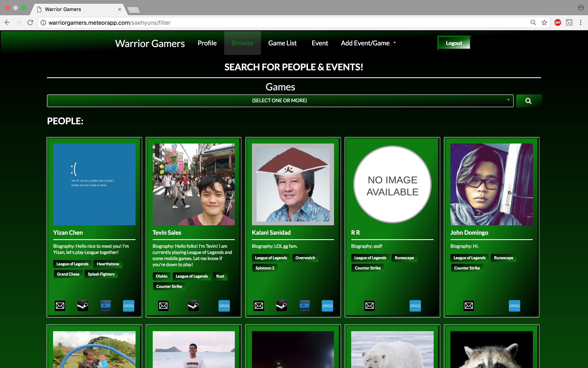
Task: Open Tevin Sales' OP.GG icon
Action: click(224, 306)
